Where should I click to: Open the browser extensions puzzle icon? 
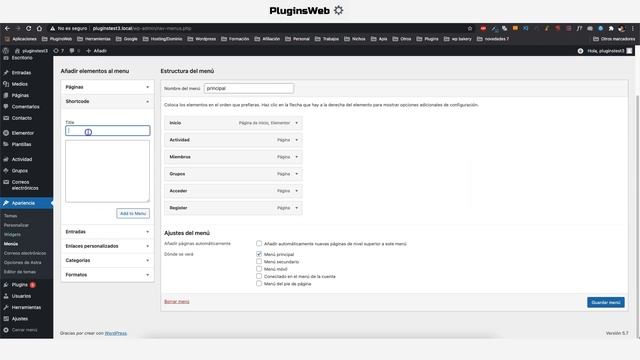pyautogui.click(x=611, y=29)
